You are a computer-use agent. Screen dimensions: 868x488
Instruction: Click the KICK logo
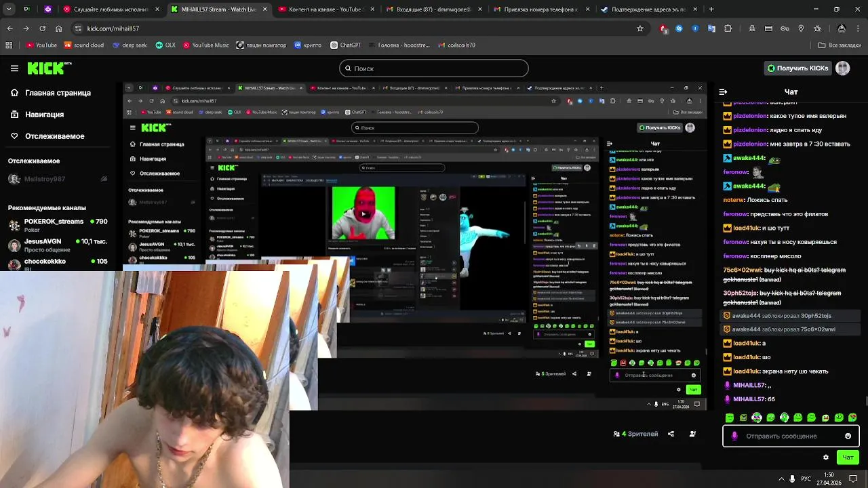point(49,68)
